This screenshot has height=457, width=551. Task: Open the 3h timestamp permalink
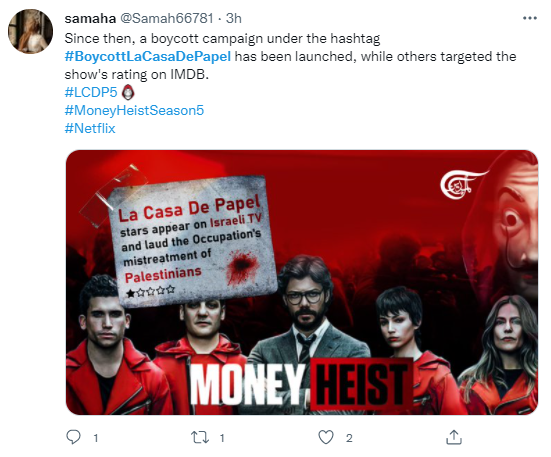click(x=234, y=18)
